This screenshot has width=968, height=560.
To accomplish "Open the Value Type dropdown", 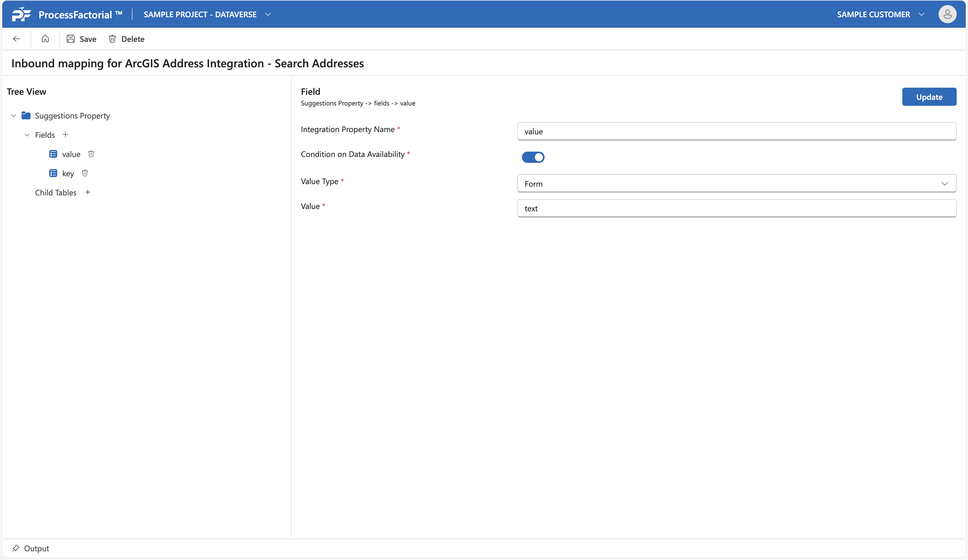I will point(736,184).
